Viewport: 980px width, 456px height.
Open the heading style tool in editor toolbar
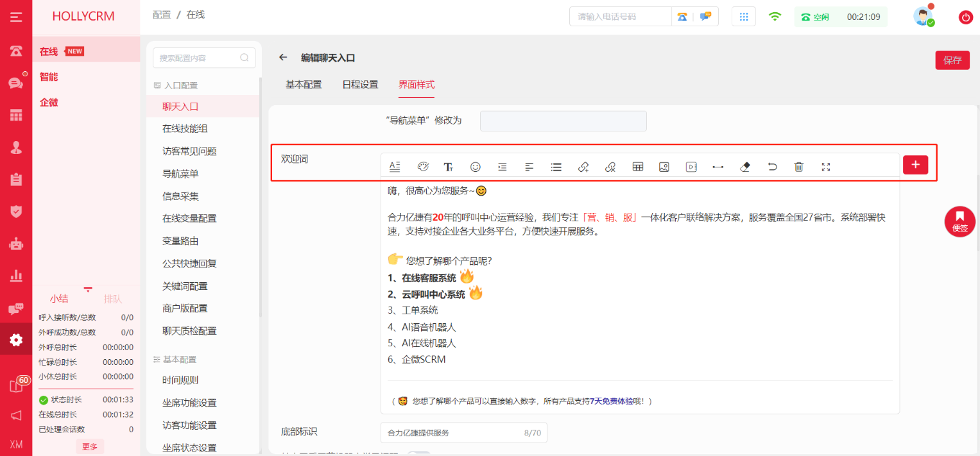395,167
